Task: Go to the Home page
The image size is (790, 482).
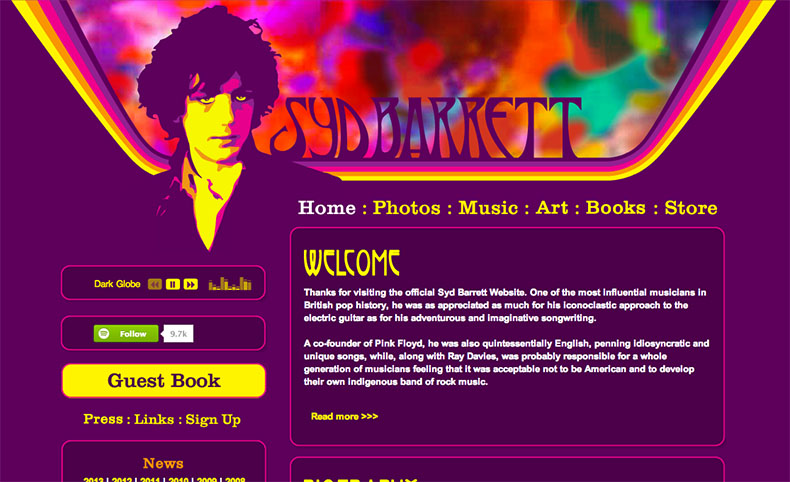Action: click(x=326, y=208)
